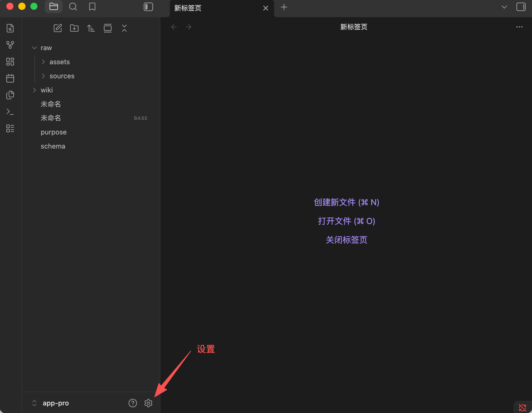Image resolution: width=532 pixels, height=413 pixels.
Task: Open the tab list dropdown arrow
Action: click(504, 7)
